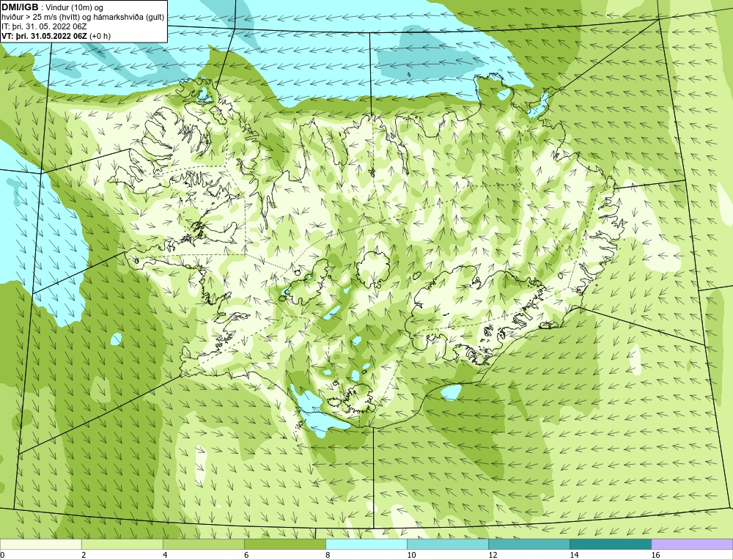This screenshot has width=733, height=560.
Task: Click the legend scale label "12"
Action: pyautogui.click(x=493, y=555)
